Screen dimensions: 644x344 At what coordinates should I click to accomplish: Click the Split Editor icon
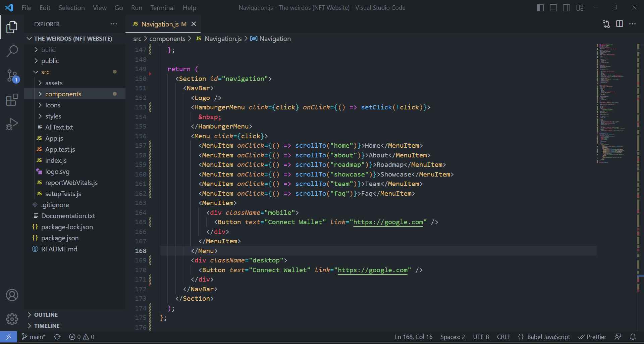[x=619, y=24]
